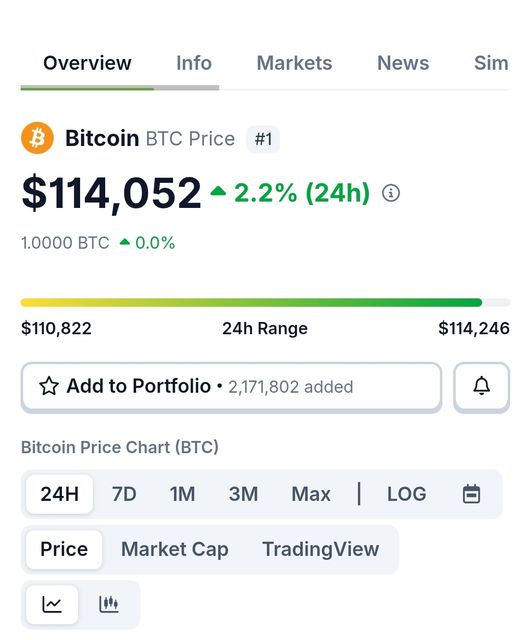520x640 pixels.
Task: Switch to candlestick chart icon
Action: tap(109, 604)
